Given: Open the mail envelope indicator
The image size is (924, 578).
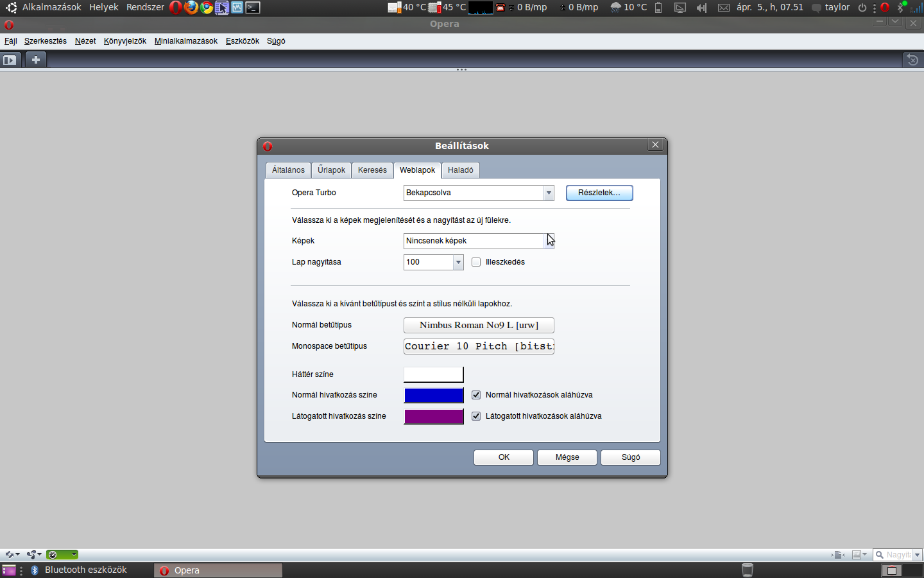Looking at the screenshot, I should (x=723, y=8).
